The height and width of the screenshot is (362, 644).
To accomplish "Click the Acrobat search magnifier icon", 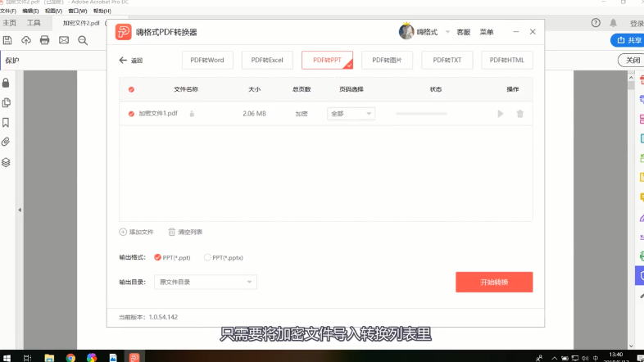I will pyautogui.click(x=83, y=40).
